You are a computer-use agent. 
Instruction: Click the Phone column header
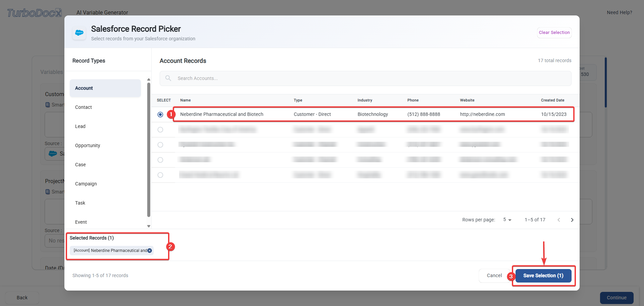pyautogui.click(x=413, y=100)
